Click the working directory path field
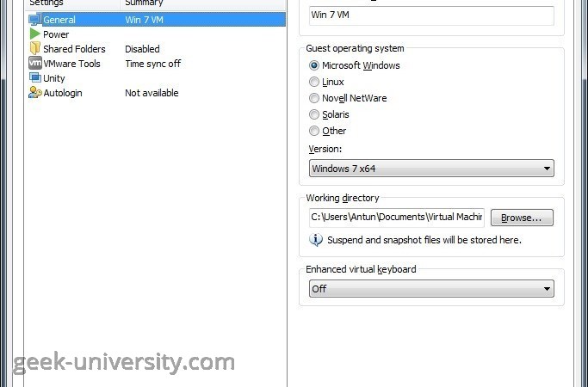 (397, 218)
